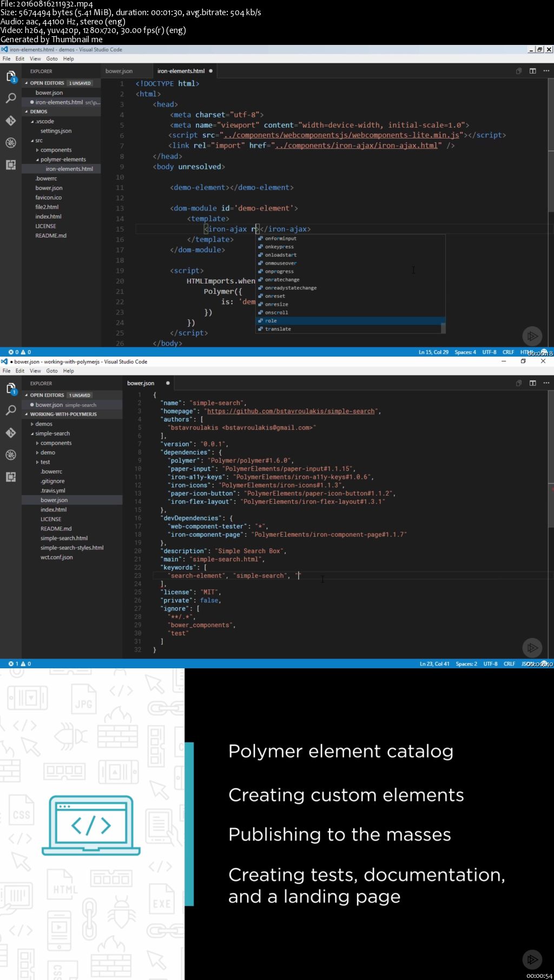Click 'Spaces: 4' indentation in top status bar
554x980 pixels.
point(465,352)
